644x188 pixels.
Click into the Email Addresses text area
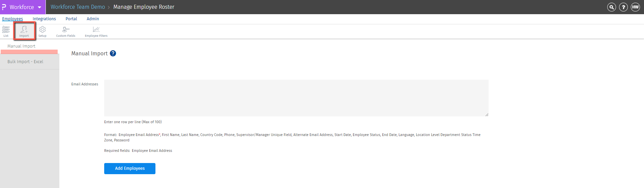296,98
